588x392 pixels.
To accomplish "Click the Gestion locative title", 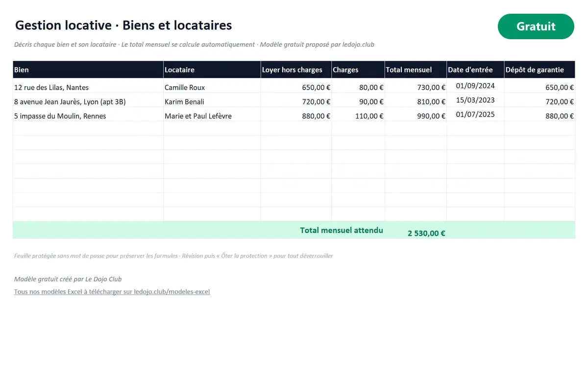I will click(x=123, y=25).
